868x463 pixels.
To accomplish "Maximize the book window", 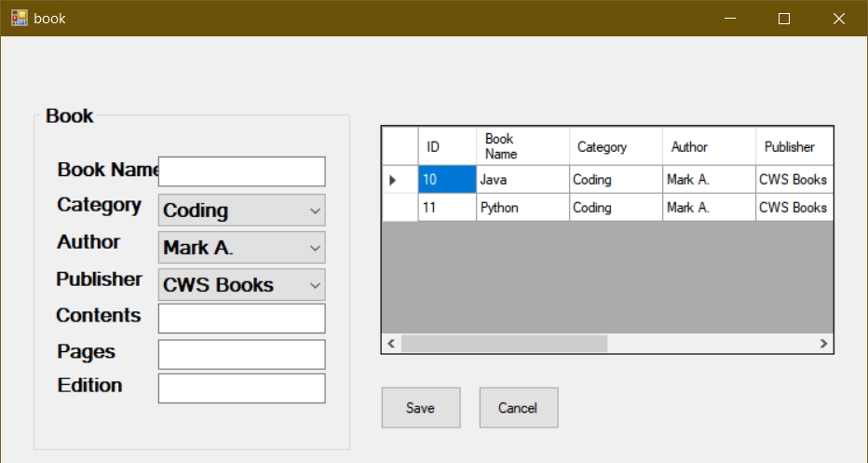I will pyautogui.click(x=784, y=19).
